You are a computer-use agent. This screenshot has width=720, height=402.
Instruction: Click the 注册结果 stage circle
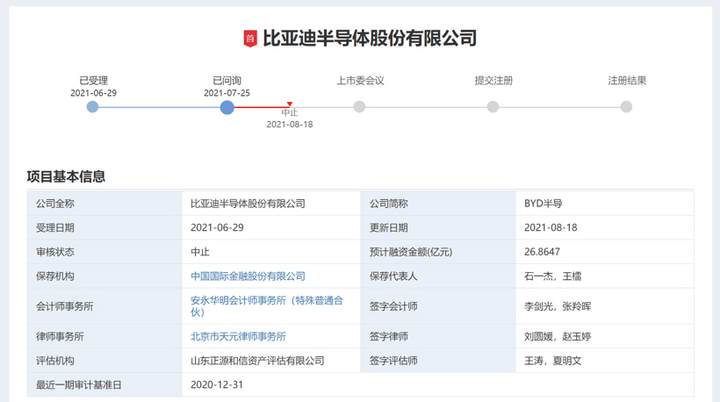(626, 107)
